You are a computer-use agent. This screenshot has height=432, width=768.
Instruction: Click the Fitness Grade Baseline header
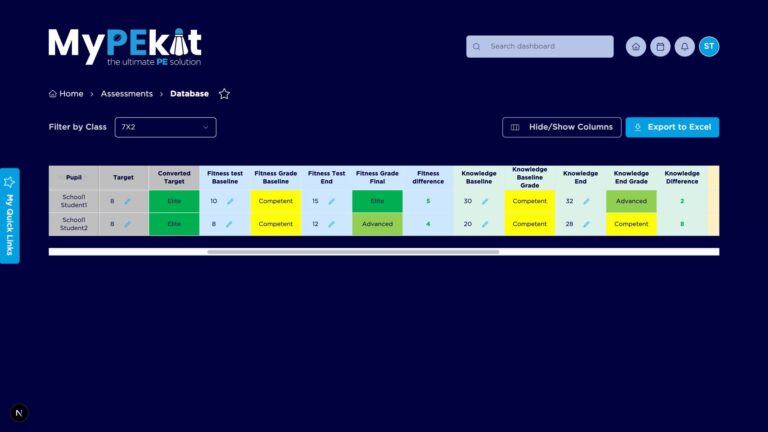(x=276, y=177)
